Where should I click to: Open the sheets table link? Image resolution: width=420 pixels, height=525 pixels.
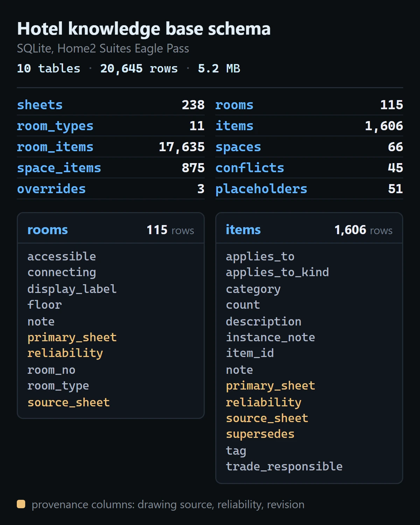click(40, 105)
